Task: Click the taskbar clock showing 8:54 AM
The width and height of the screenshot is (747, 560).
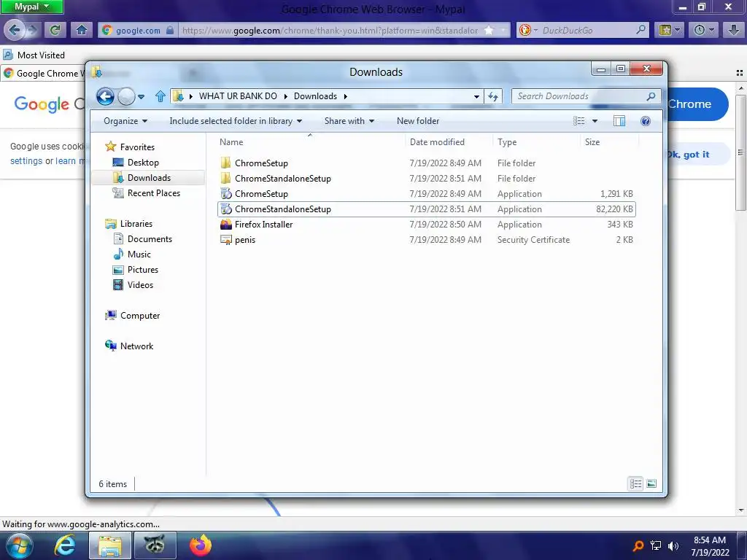Action: (x=710, y=546)
